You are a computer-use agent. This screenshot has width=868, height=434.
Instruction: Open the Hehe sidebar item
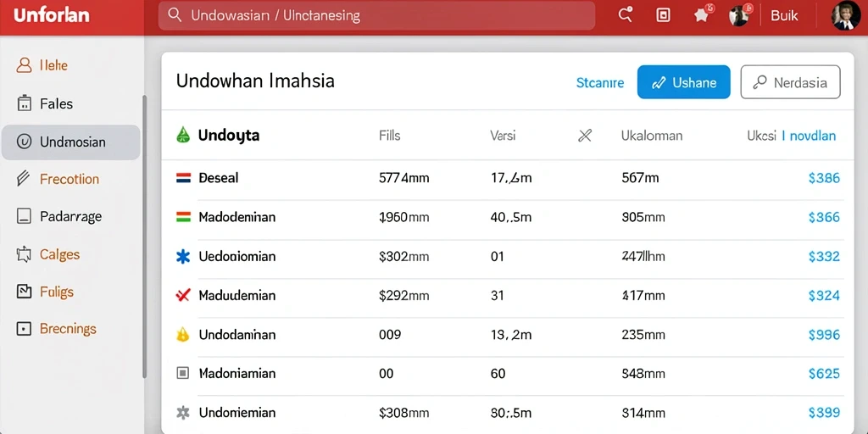[x=53, y=65]
